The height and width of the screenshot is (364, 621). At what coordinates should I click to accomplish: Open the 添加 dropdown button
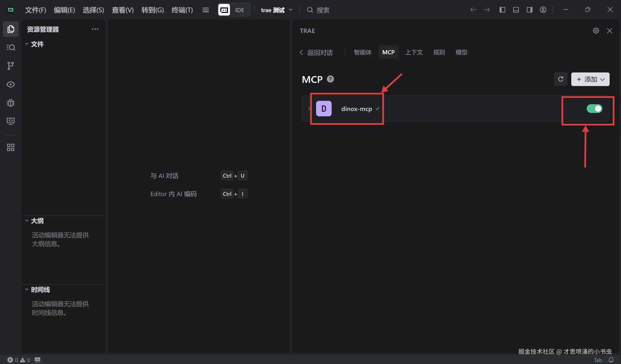590,79
